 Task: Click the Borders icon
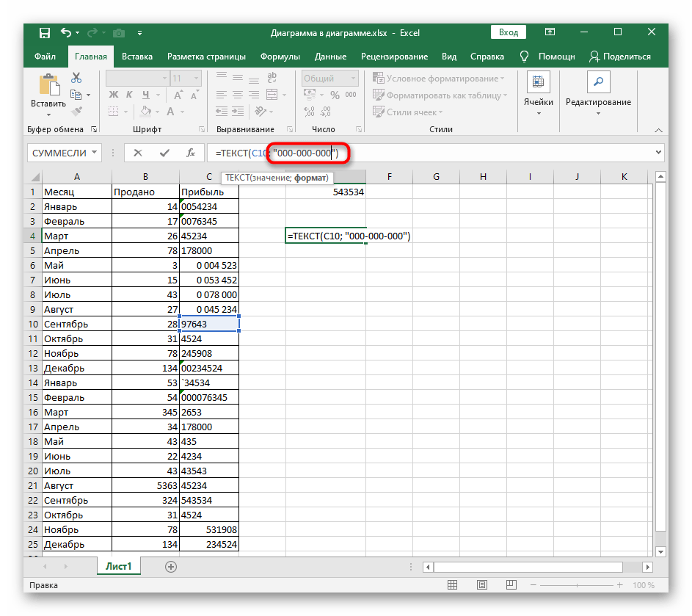(x=114, y=112)
